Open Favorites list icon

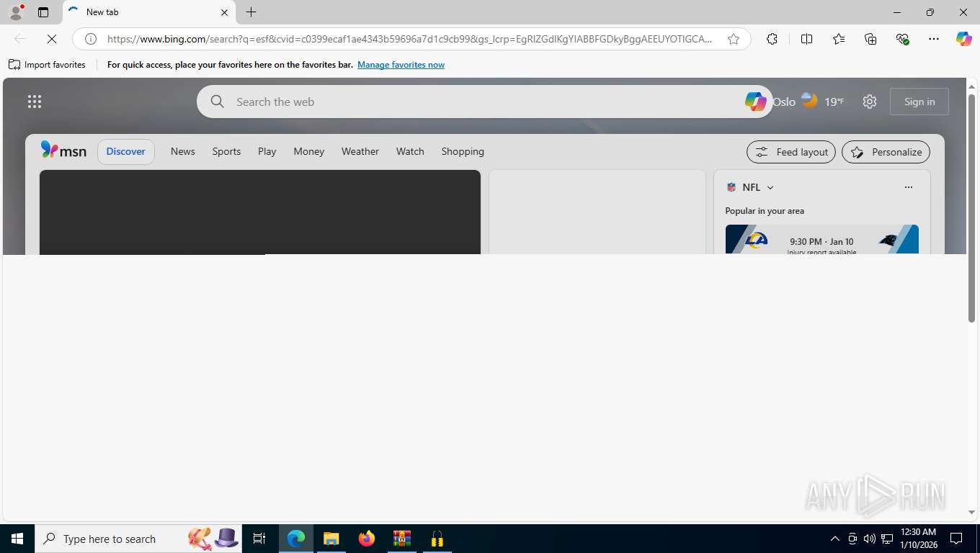(839, 39)
